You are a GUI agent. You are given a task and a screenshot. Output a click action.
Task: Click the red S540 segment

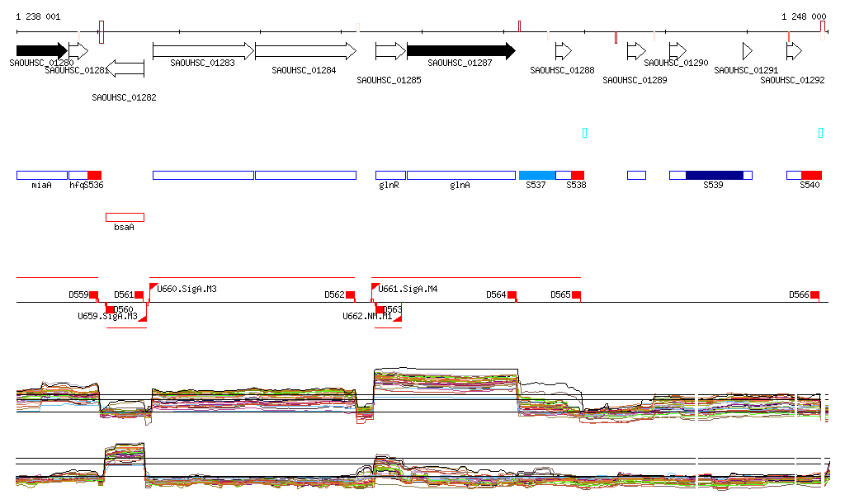point(812,175)
